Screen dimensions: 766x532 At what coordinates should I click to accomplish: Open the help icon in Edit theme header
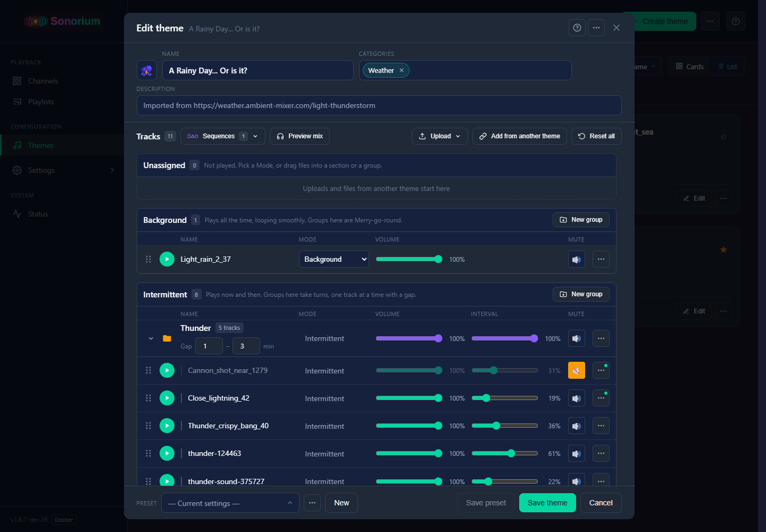click(577, 28)
